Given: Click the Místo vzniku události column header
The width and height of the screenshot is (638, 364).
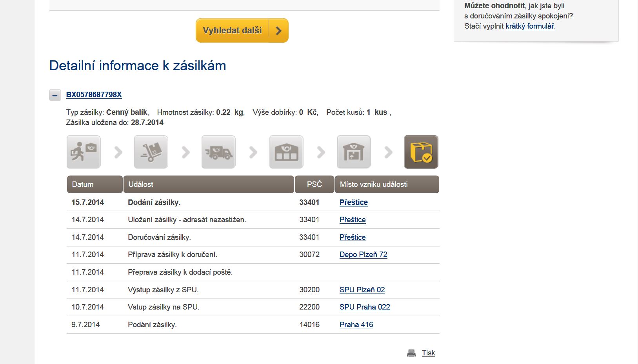Looking at the screenshot, I should [x=387, y=184].
